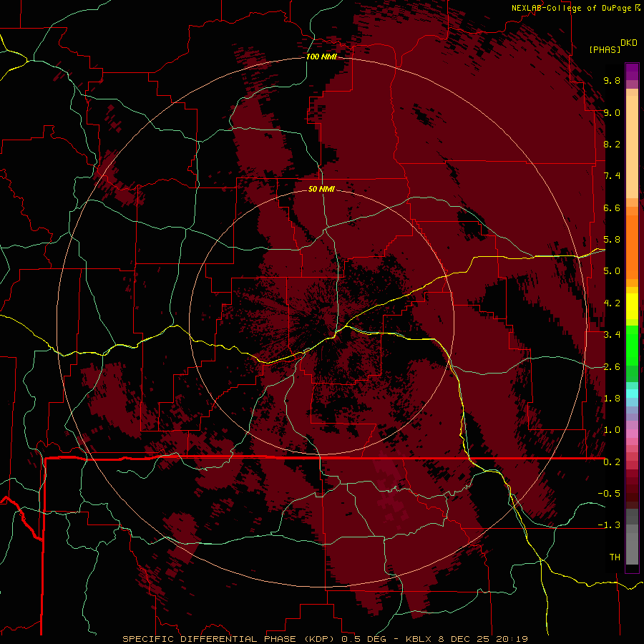Click the 1.0 scale value
The width and height of the screenshot is (644, 644).
[x=612, y=430]
